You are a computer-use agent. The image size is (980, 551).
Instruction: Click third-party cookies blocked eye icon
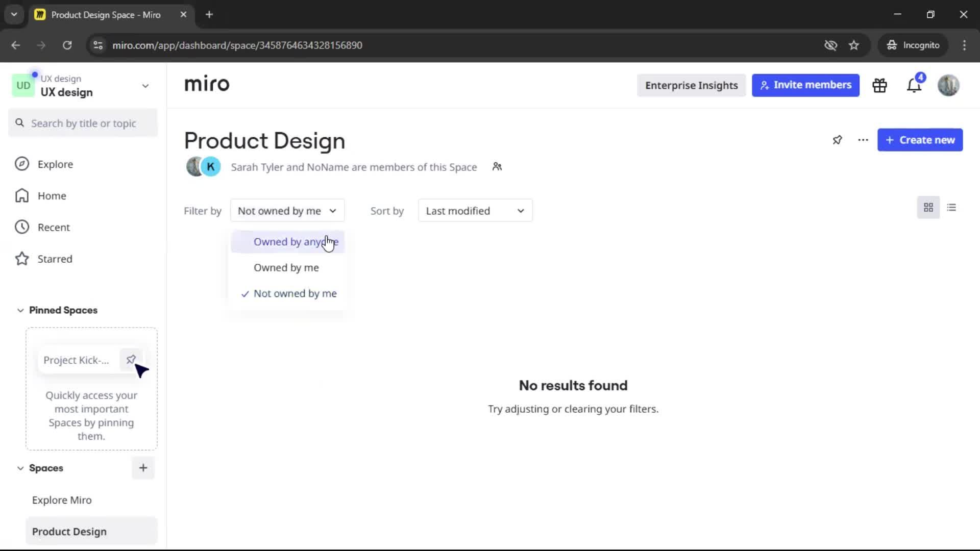pyautogui.click(x=830, y=45)
